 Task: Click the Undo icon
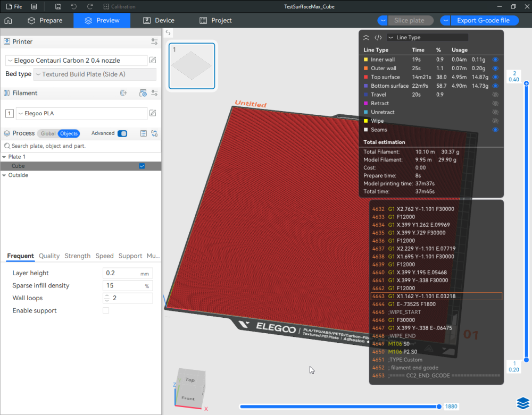[x=74, y=6]
